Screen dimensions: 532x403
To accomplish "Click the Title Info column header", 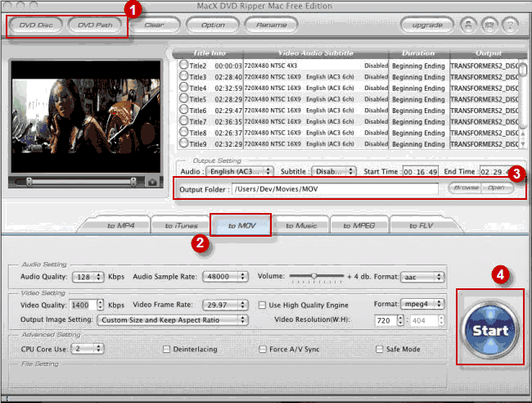I will [209, 53].
